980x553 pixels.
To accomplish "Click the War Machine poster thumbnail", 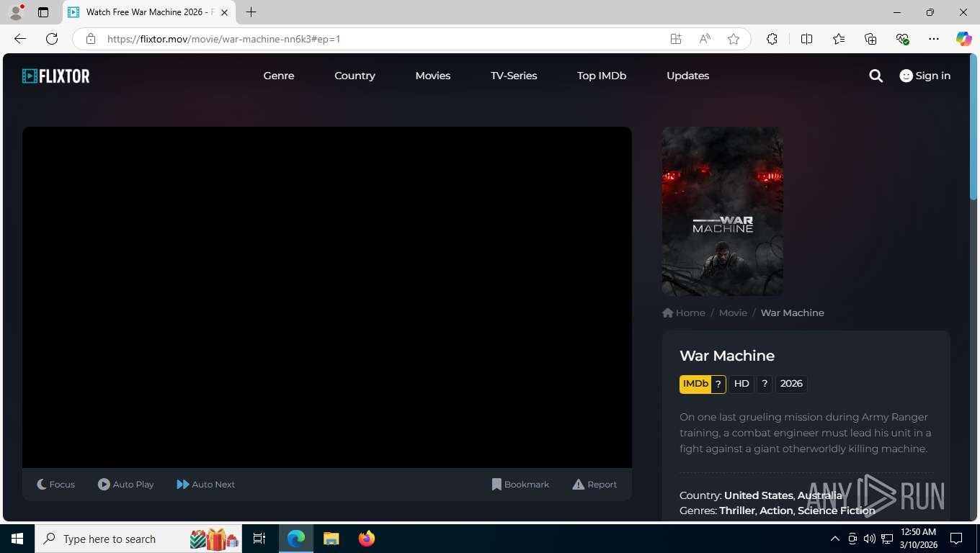I will 723,212.
